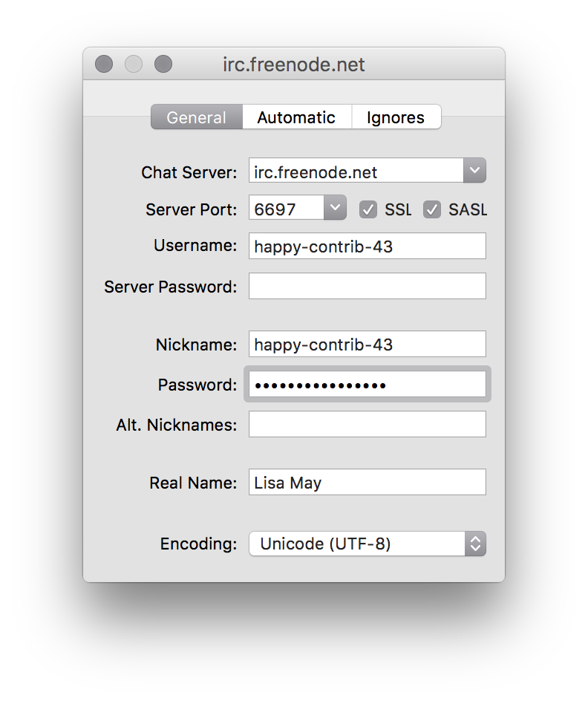Screen dimensions: 588x701
Task: Click into the Nickname field
Action: (367, 344)
